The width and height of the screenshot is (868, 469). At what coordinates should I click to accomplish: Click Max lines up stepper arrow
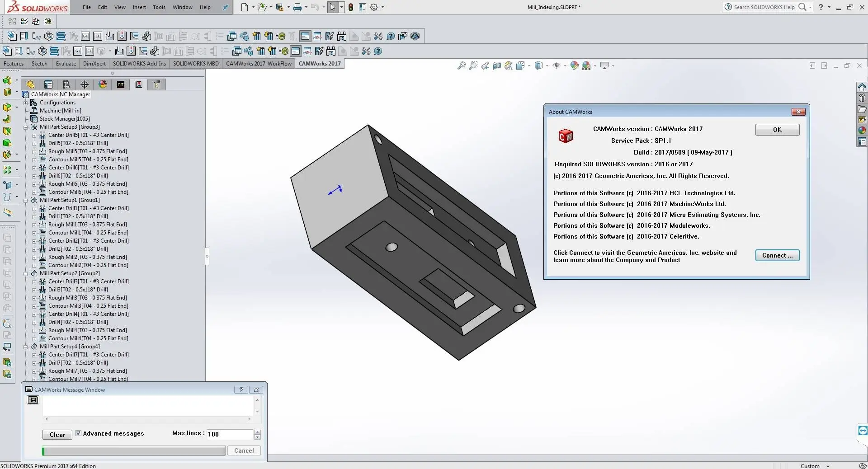click(x=257, y=432)
